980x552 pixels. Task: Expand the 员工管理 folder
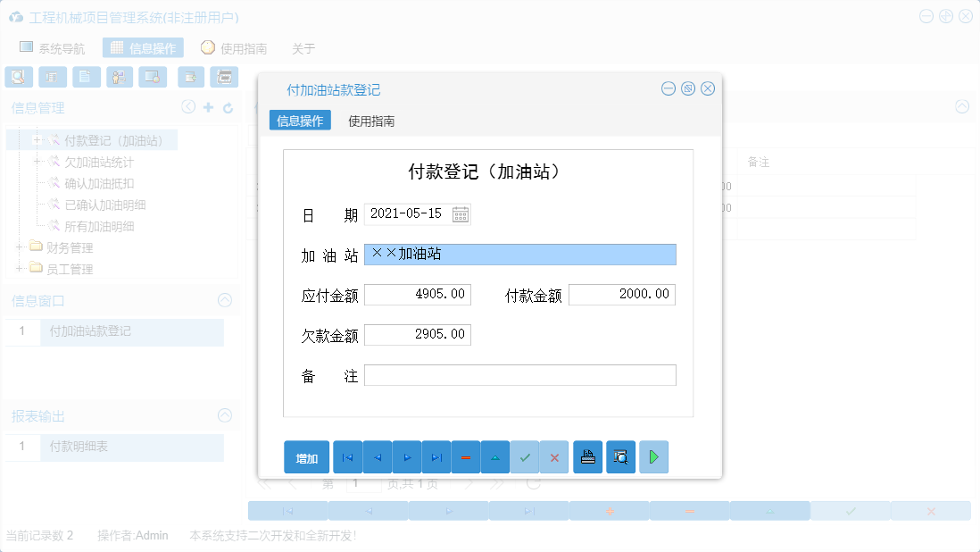[x=21, y=269]
